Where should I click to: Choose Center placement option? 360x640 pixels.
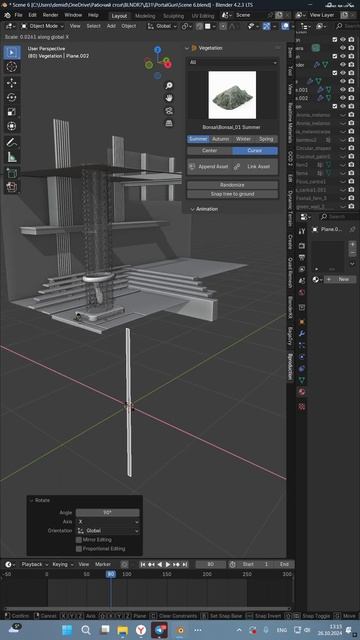click(210, 151)
